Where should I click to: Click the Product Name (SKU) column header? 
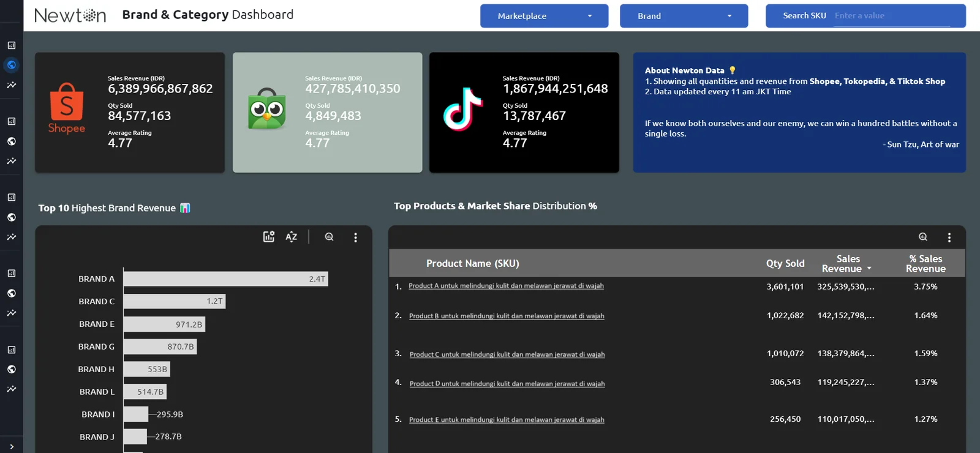[472, 263]
